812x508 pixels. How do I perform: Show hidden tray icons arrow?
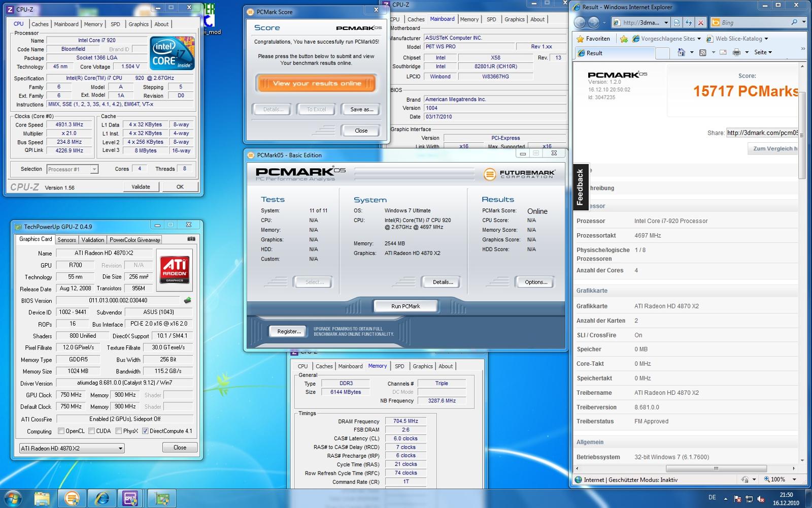point(725,499)
